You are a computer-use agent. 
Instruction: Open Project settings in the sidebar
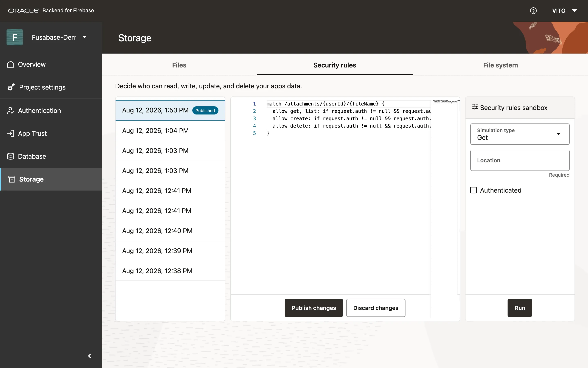point(51,87)
